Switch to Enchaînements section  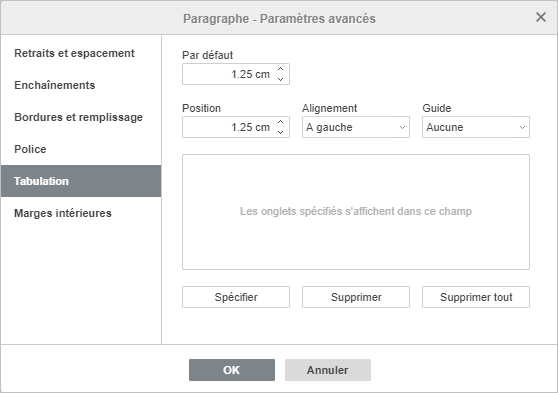pyautogui.click(x=81, y=85)
